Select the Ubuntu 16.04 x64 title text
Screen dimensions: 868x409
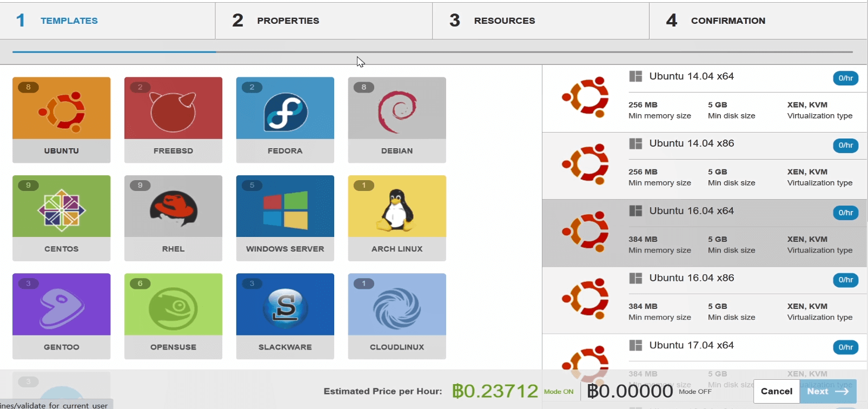(x=691, y=211)
